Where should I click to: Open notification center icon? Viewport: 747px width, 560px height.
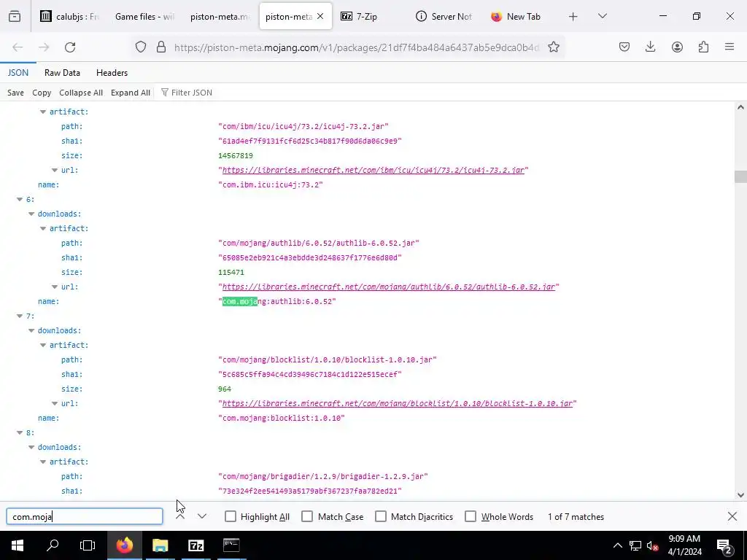(724, 545)
